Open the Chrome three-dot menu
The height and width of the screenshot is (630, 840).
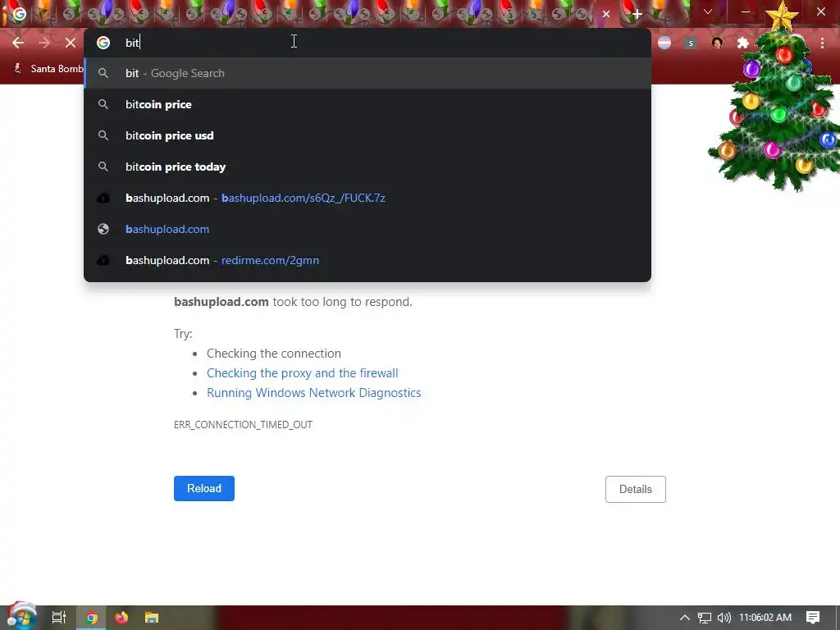point(822,43)
